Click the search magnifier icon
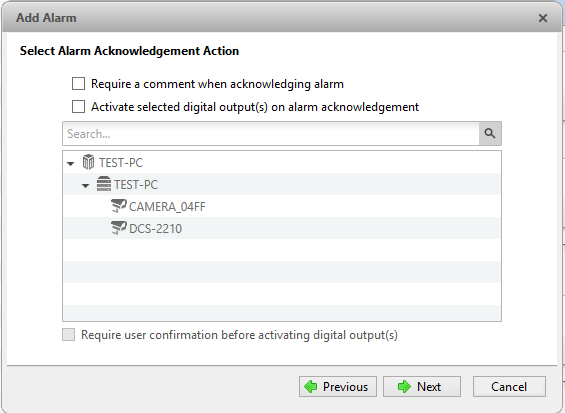 coord(490,134)
